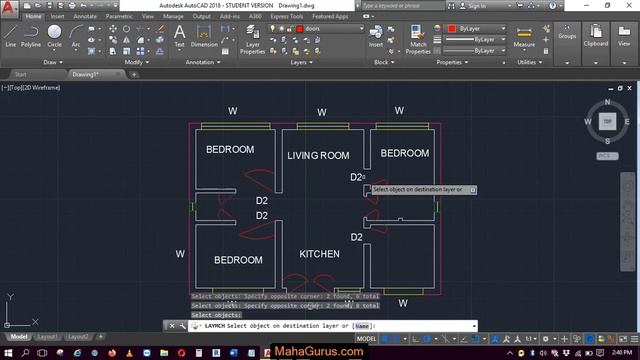This screenshot has height=360, width=640.
Task: Click the search keyword input field
Action: [402, 6]
